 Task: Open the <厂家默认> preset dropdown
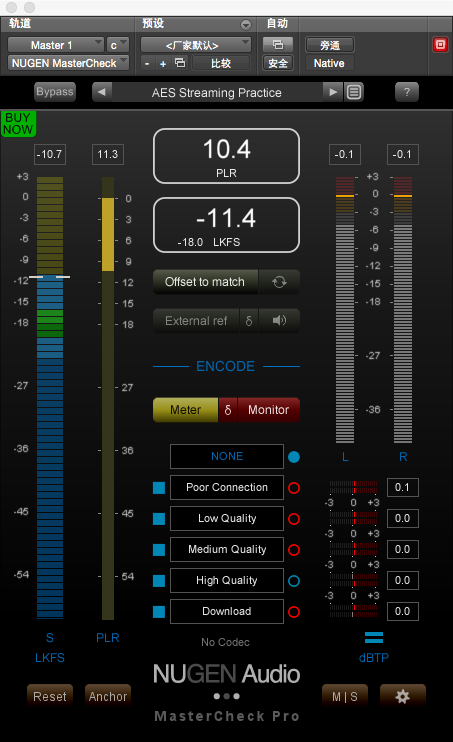point(195,45)
